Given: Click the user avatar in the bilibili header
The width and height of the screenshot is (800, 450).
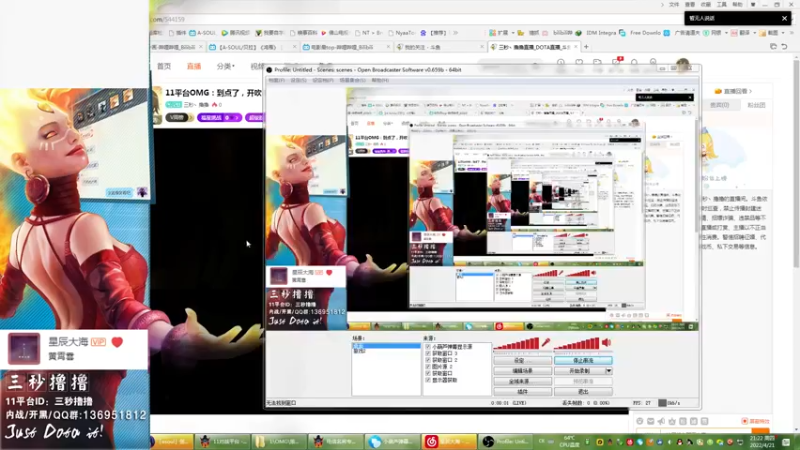Looking at the screenshot, I should point(683,65).
